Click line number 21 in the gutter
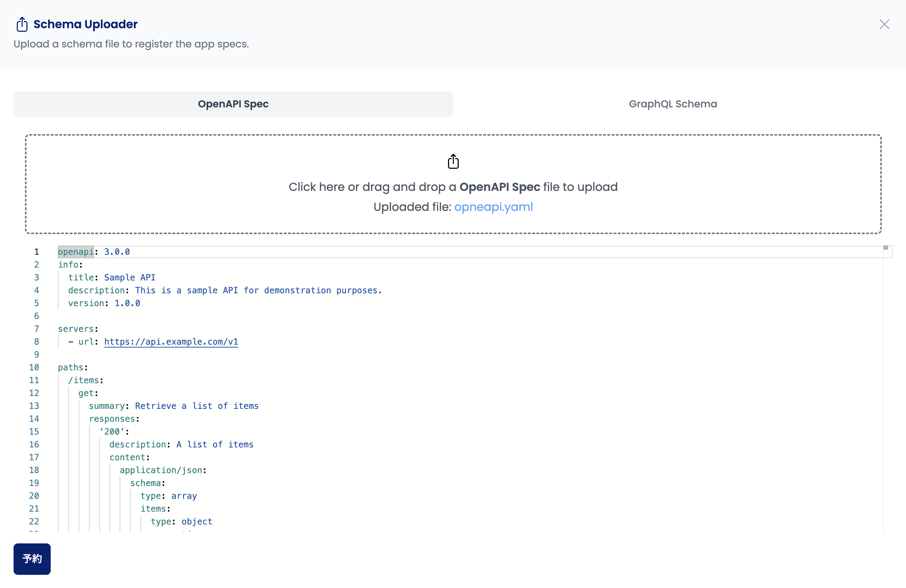This screenshot has height=588, width=906. click(x=34, y=508)
